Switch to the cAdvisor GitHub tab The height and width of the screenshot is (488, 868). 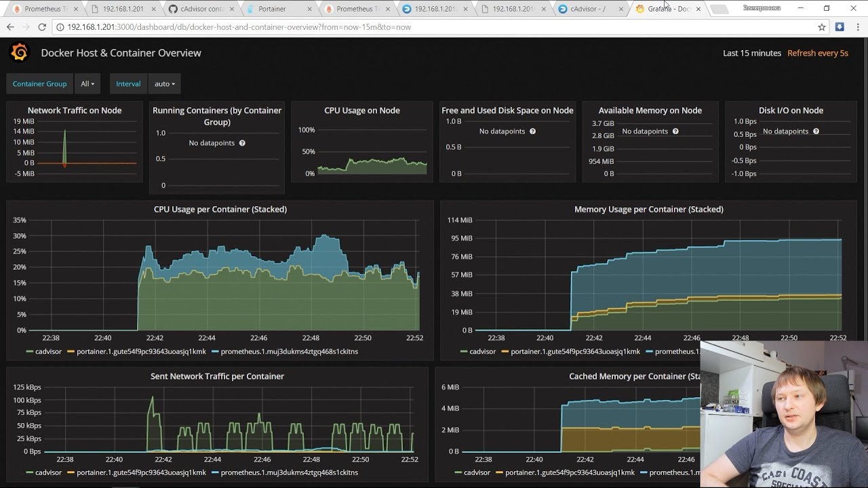tap(200, 9)
